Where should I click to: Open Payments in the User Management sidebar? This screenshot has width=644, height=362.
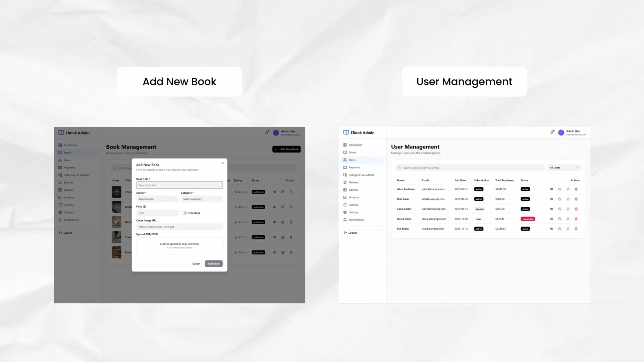click(354, 168)
